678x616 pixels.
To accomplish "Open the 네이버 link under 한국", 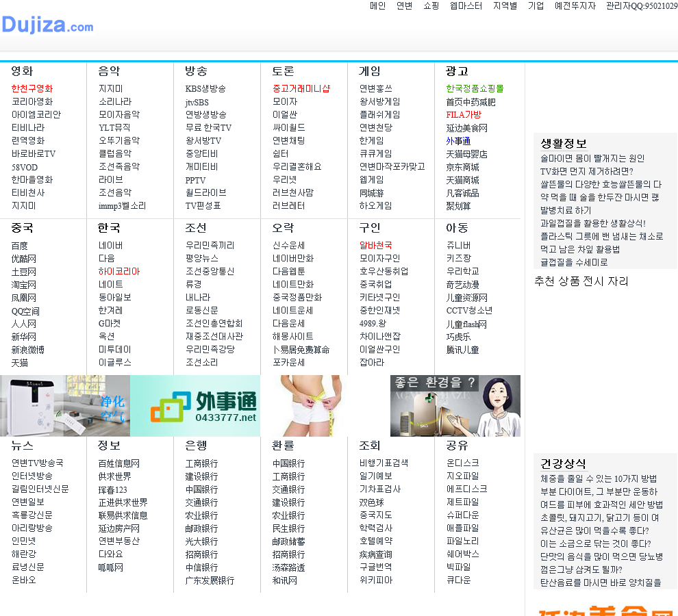I will pos(111,246).
